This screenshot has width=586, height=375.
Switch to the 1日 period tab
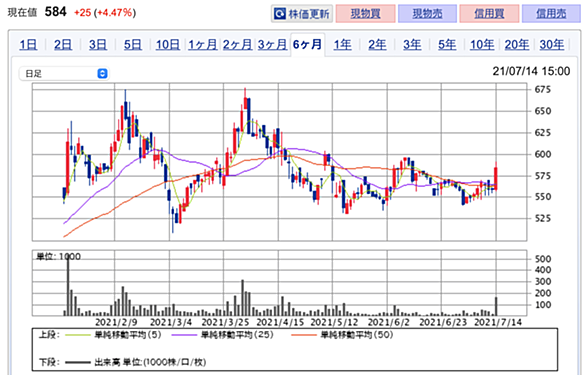pos(28,45)
